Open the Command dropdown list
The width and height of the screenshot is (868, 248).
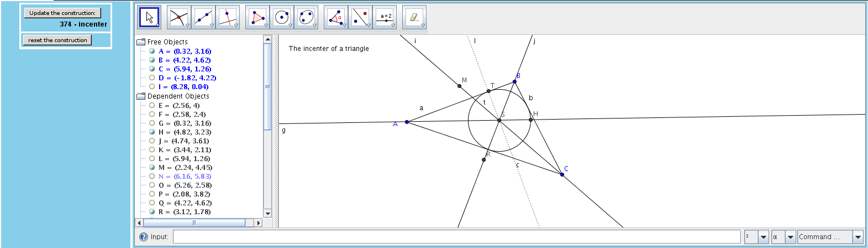click(858, 237)
